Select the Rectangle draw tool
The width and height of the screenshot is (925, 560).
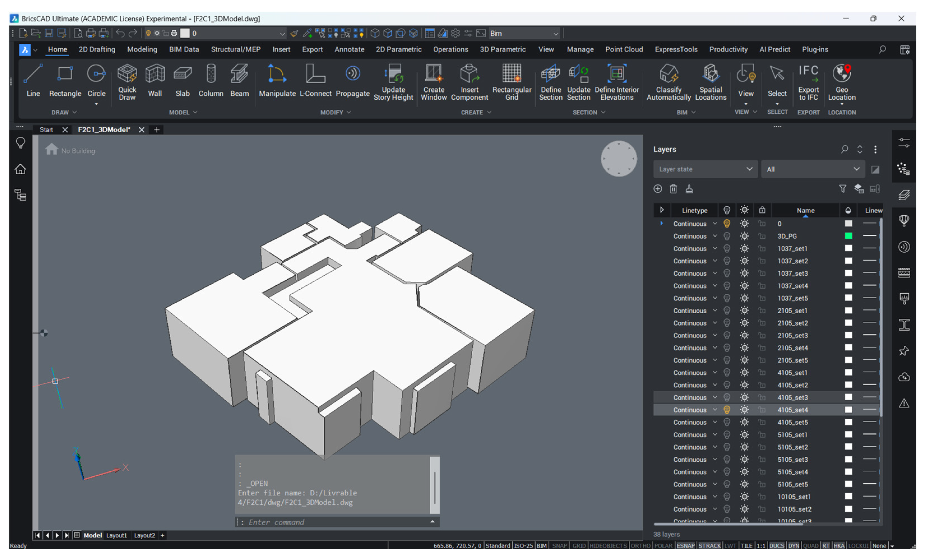tap(65, 80)
